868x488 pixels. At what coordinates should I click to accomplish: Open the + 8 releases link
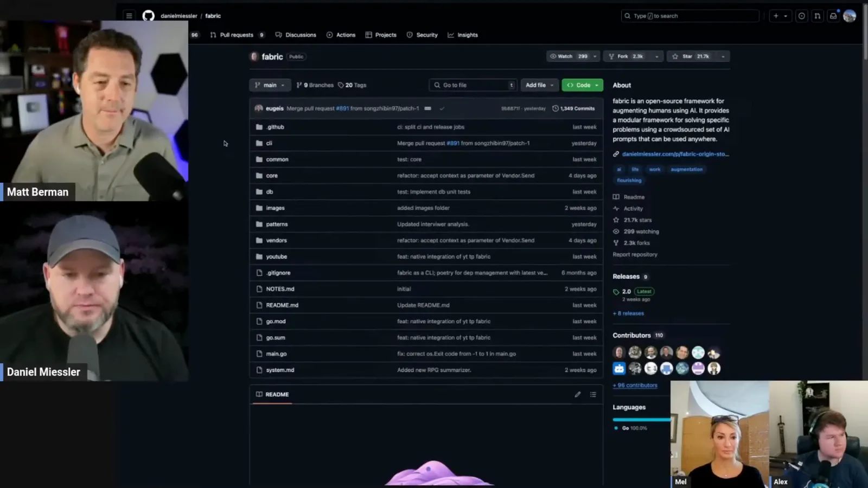pos(628,313)
